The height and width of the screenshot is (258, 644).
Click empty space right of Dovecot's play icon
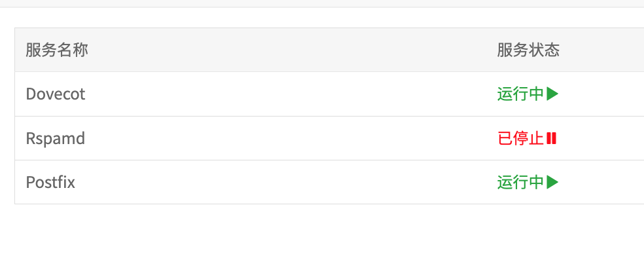tap(601, 94)
